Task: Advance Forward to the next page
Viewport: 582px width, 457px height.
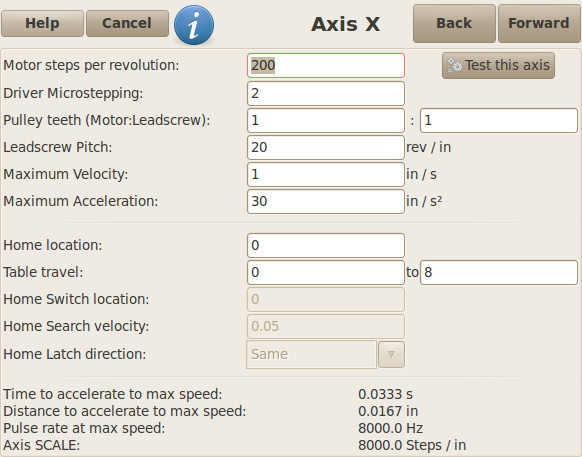Action: tap(539, 23)
